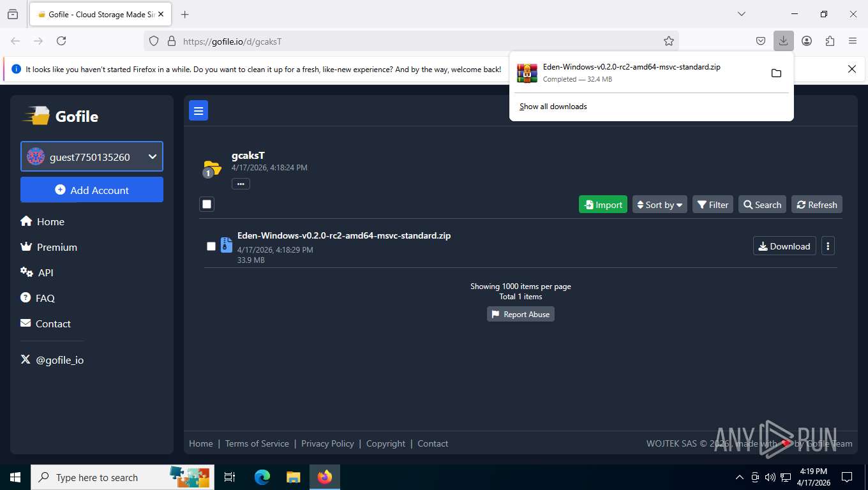Viewport: 868px width, 490px height.
Task: Launch Microsoft Edge from taskbar
Action: (262, 477)
